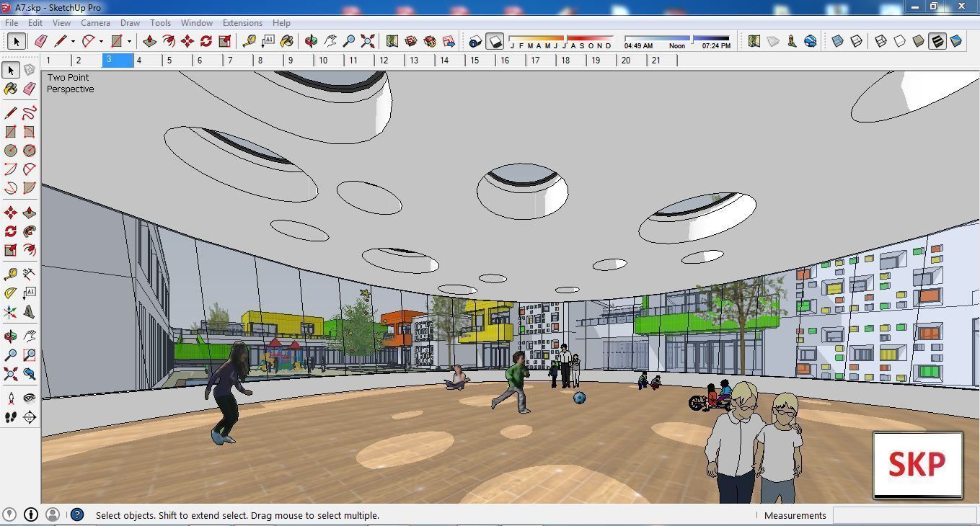Select the Dimension tool in left toolbar

(x=30, y=275)
